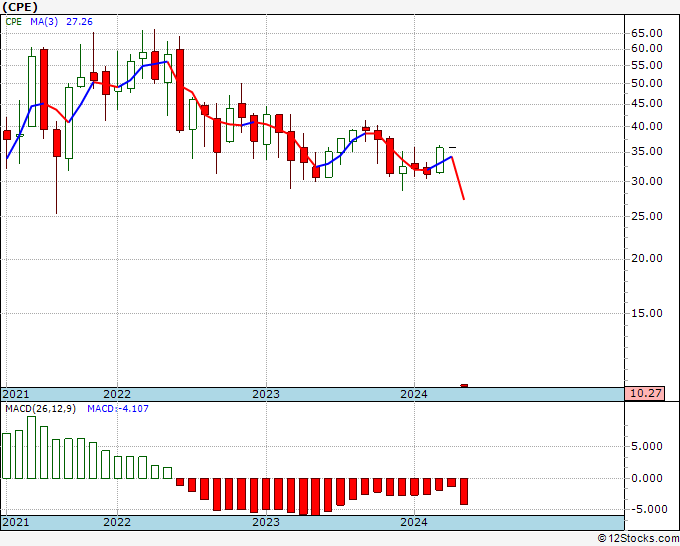The image size is (680, 546).
Task: Click the 25.00 price axis label
Action: point(647,216)
